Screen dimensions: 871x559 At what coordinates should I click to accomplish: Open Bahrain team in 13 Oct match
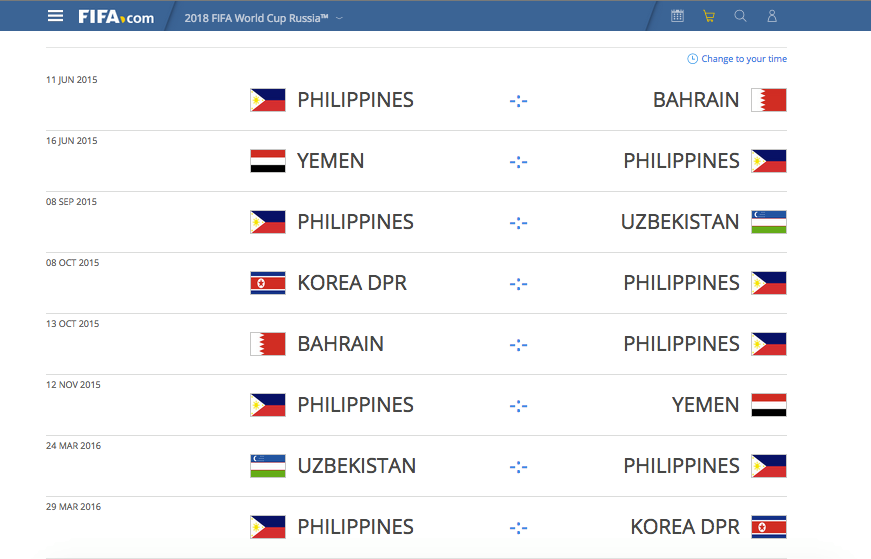[x=341, y=344]
